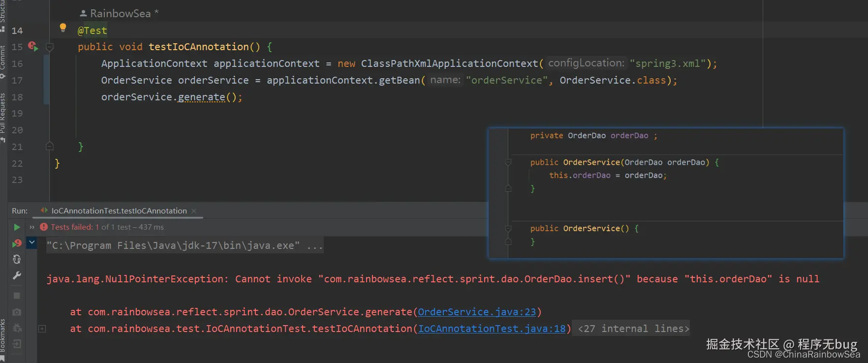Click the camera thread dump icon
This screenshot has width=868, height=363.
(x=17, y=312)
